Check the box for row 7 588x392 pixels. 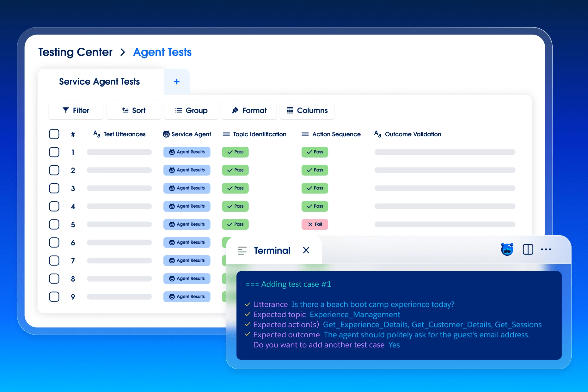pyautogui.click(x=54, y=260)
